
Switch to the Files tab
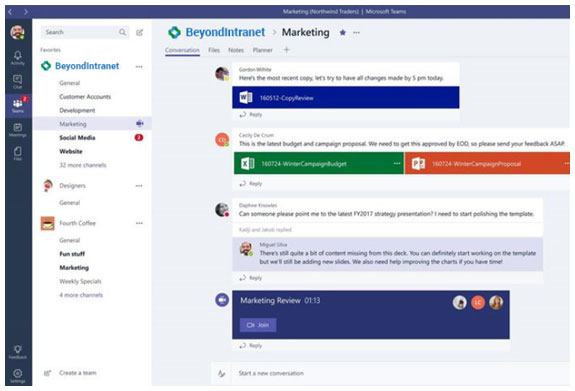click(x=214, y=50)
